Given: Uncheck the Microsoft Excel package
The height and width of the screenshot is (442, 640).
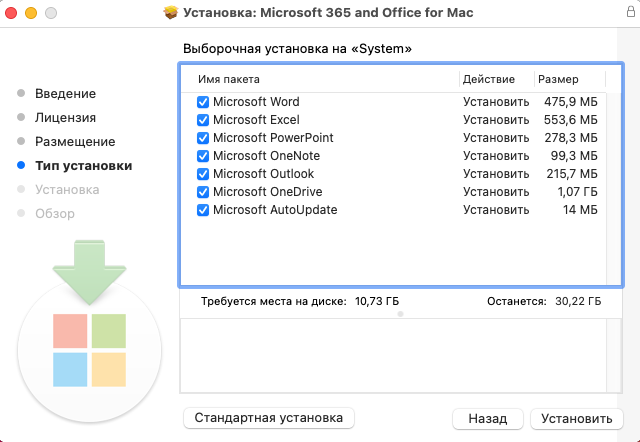Looking at the screenshot, I should coord(203,120).
